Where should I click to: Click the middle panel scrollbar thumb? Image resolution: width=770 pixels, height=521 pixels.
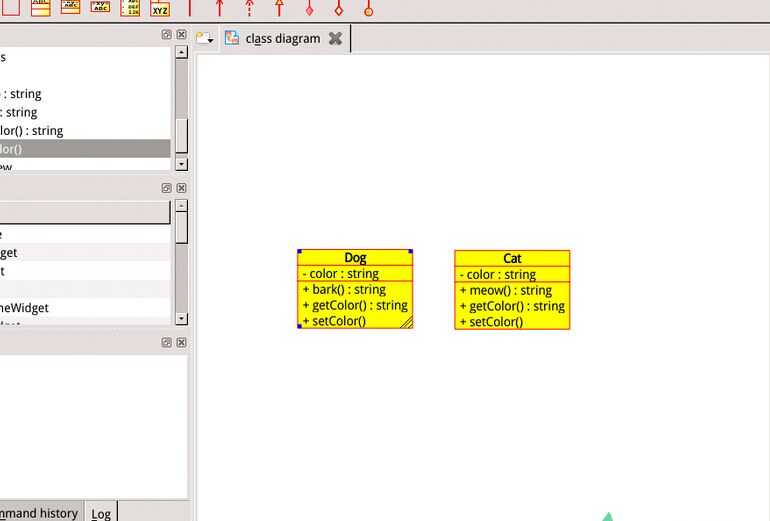(x=181, y=227)
